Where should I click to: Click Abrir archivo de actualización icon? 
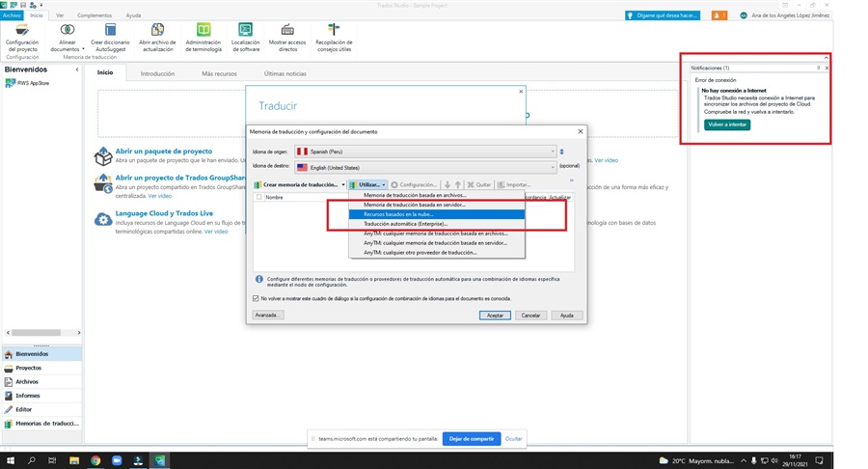coord(157,29)
